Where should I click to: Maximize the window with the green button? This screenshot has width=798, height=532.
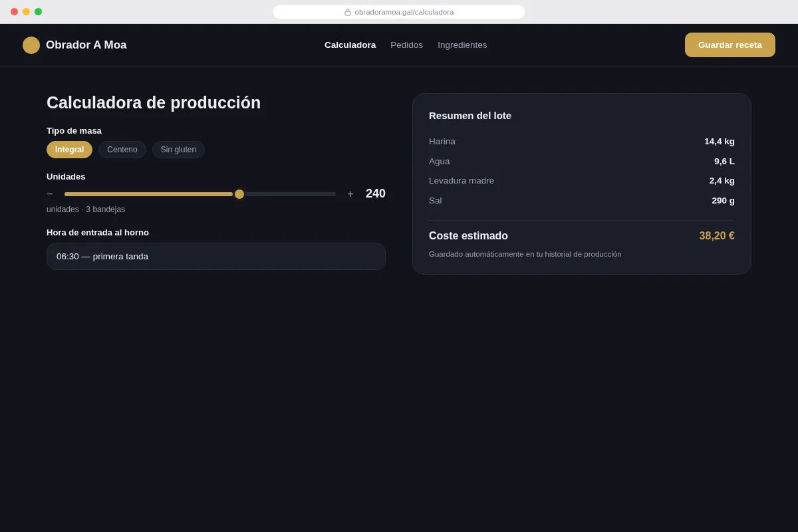[38, 12]
